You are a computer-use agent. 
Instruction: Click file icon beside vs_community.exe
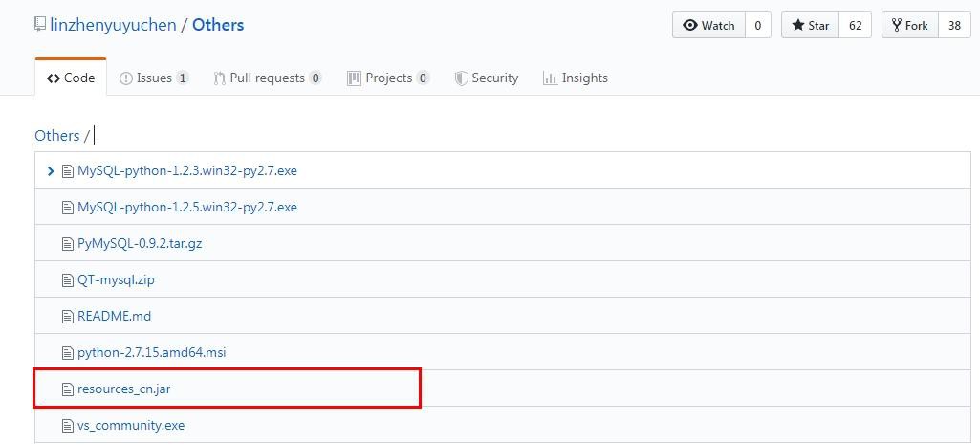tap(68, 426)
